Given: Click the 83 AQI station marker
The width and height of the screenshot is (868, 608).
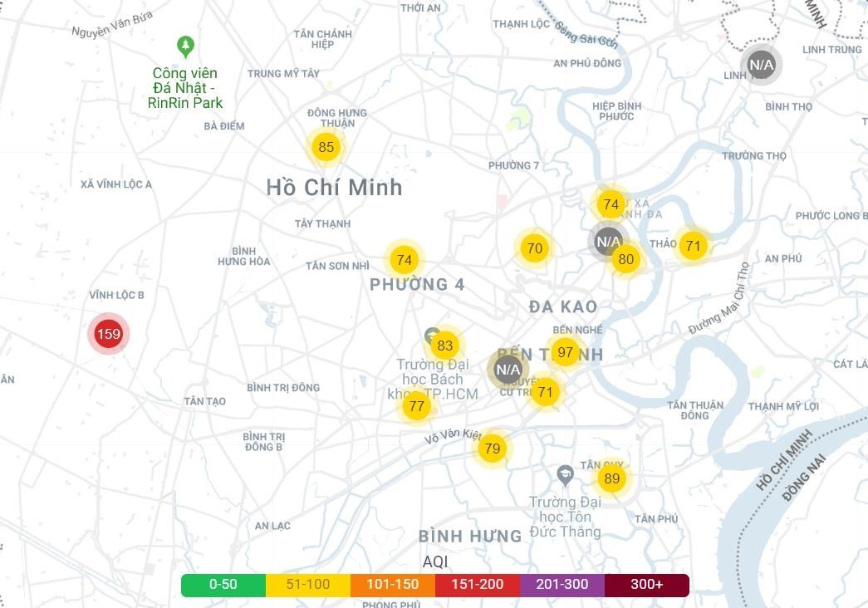Looking at the screenshot, I should coord(445,346).
